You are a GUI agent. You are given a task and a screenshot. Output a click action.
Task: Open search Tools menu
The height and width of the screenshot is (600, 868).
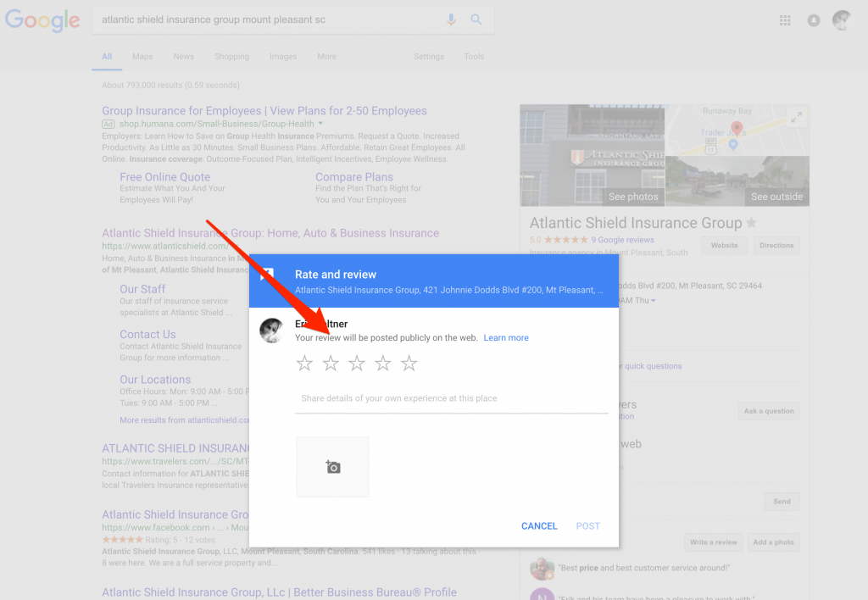[x=474, y=57]
